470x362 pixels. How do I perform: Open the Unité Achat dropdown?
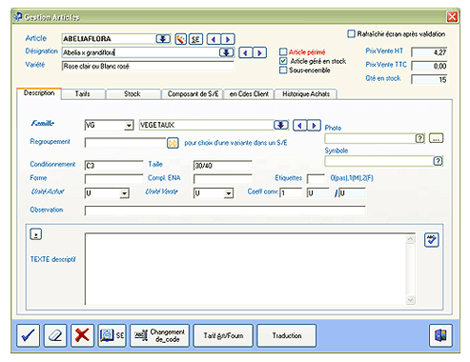tap(124, 193)
